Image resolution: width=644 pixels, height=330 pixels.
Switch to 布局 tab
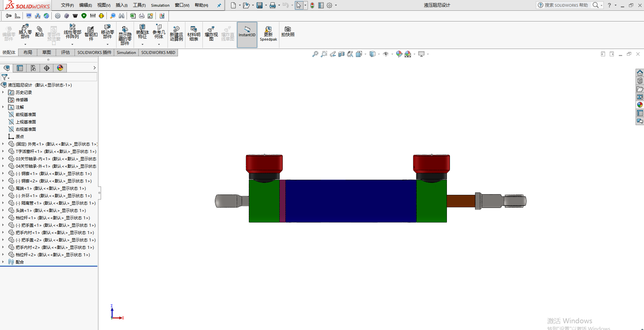28,52
